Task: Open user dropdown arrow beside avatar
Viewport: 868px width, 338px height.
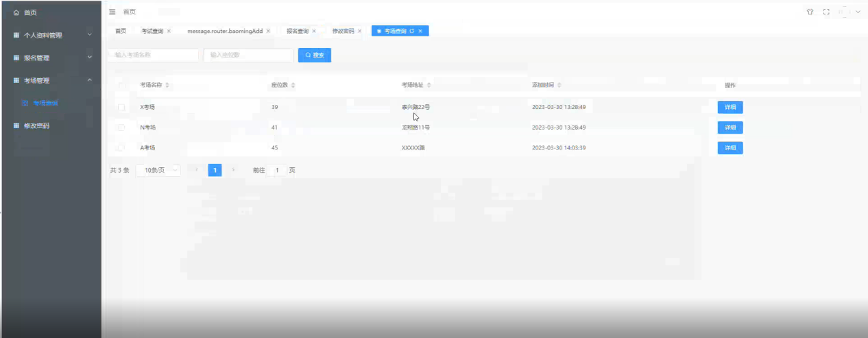Action: 858,12
